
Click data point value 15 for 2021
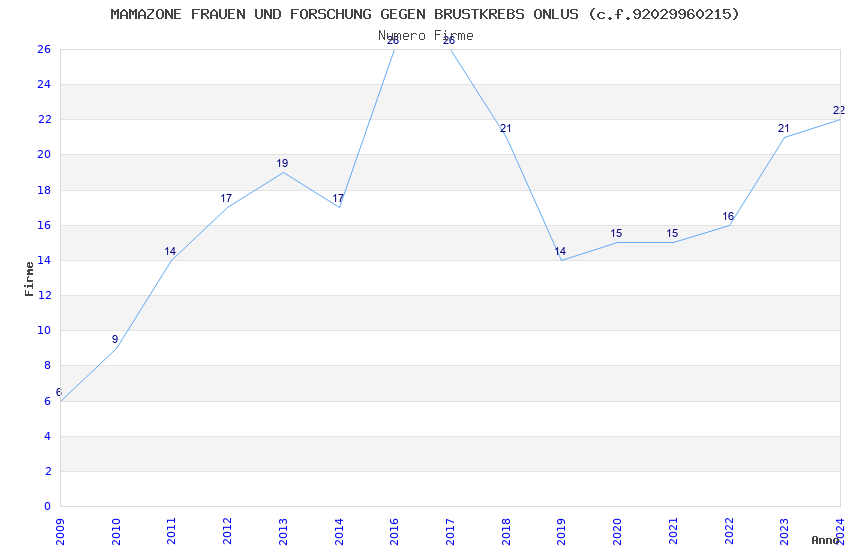click(672, 234)
